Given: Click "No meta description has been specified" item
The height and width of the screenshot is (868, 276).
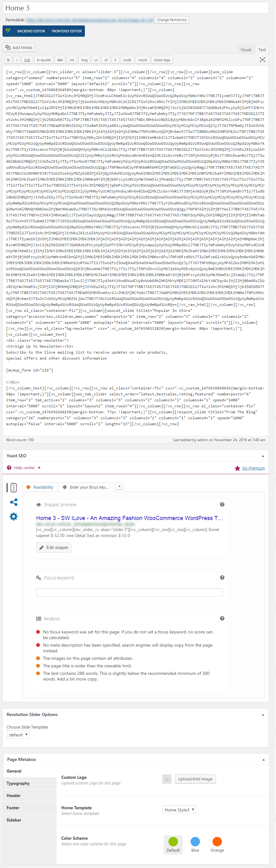Looking at the screenshot, I should 128,648.
